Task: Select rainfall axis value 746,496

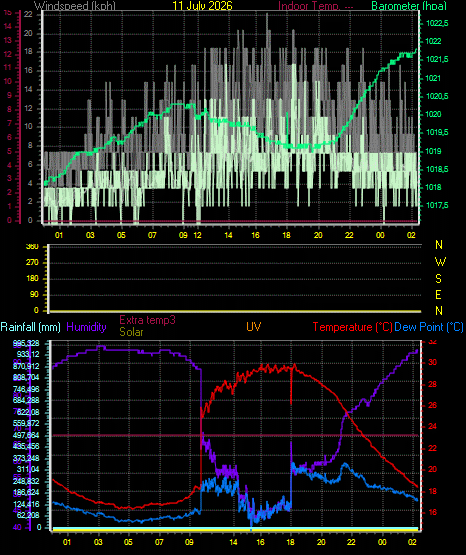Action: click(x=26, y=389)
